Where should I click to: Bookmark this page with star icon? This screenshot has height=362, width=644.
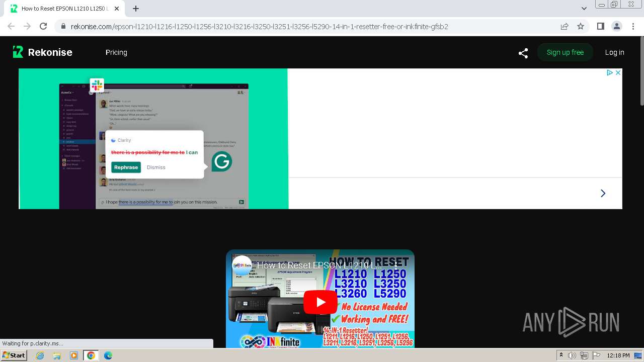[x=581, y=27]
